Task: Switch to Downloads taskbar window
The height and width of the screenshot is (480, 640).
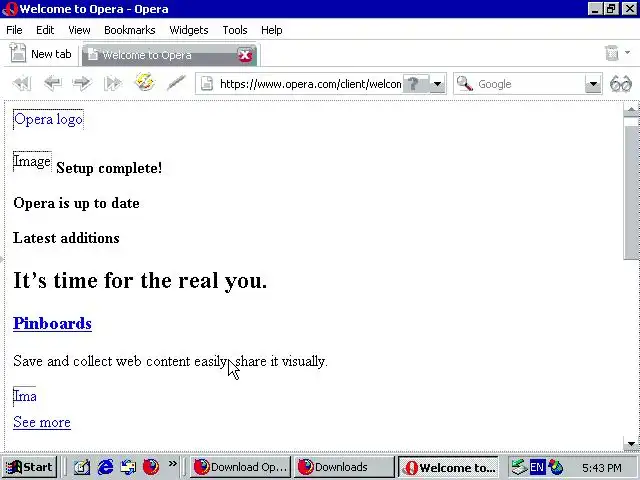Action: coord(344,467)
